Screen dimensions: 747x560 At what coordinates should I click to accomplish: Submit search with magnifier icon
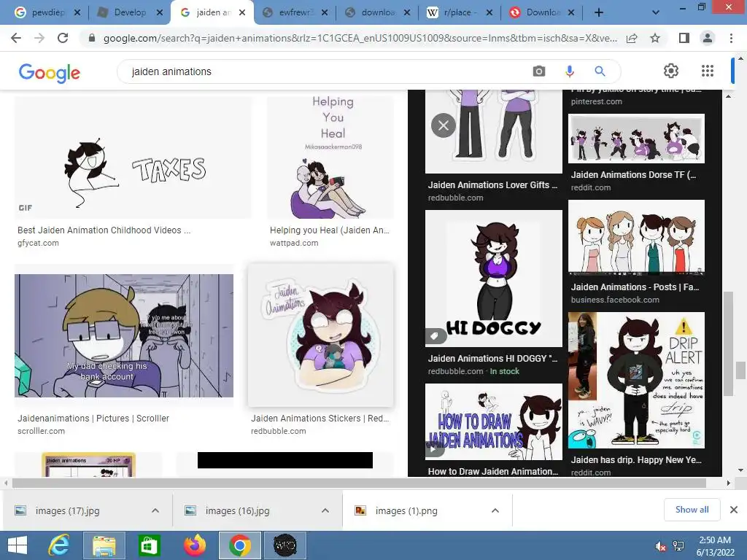[600, 71]
